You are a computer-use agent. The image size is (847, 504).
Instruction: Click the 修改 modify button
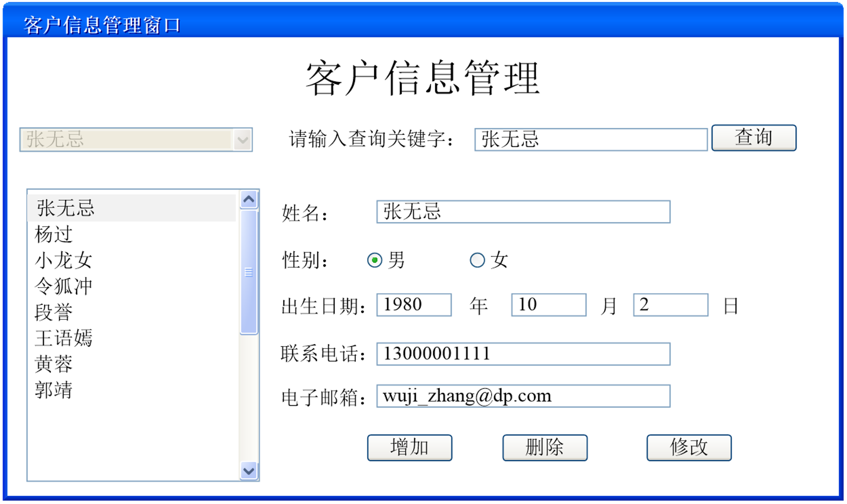[689, 447]
